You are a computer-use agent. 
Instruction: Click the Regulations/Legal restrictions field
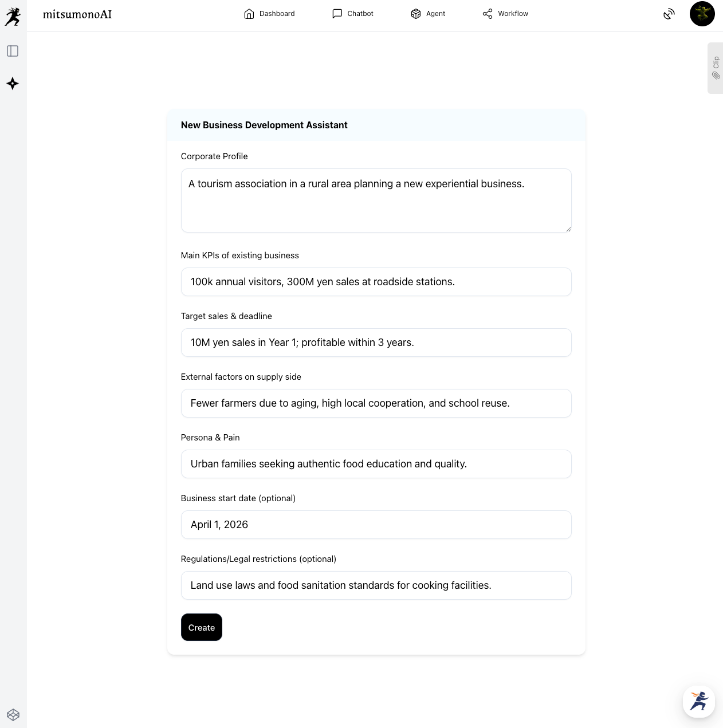click(376, 585)
